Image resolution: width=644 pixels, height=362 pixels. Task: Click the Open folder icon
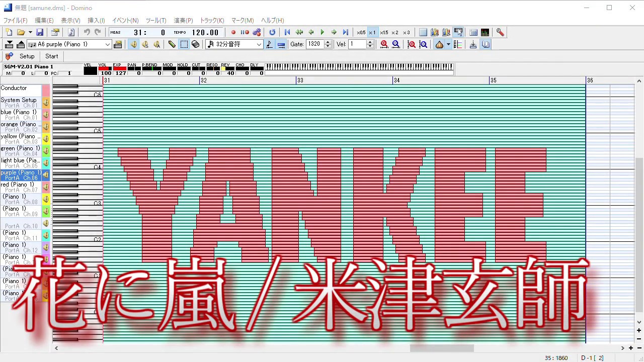point(20,32)
